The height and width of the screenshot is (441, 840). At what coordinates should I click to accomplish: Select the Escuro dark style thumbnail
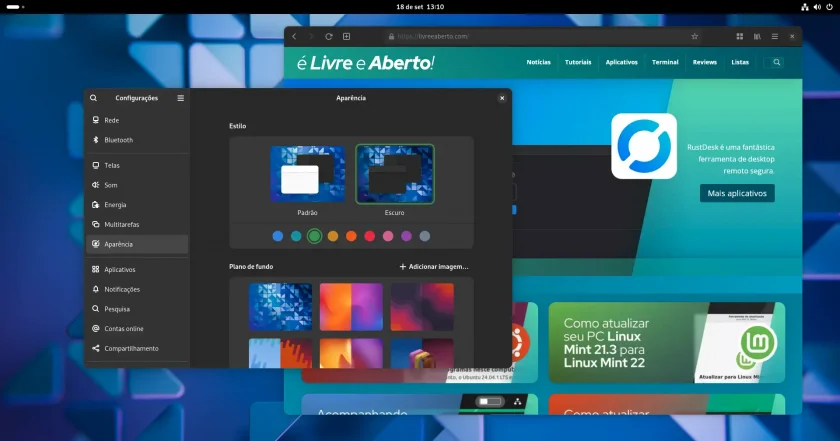click(x=395, y=174)
